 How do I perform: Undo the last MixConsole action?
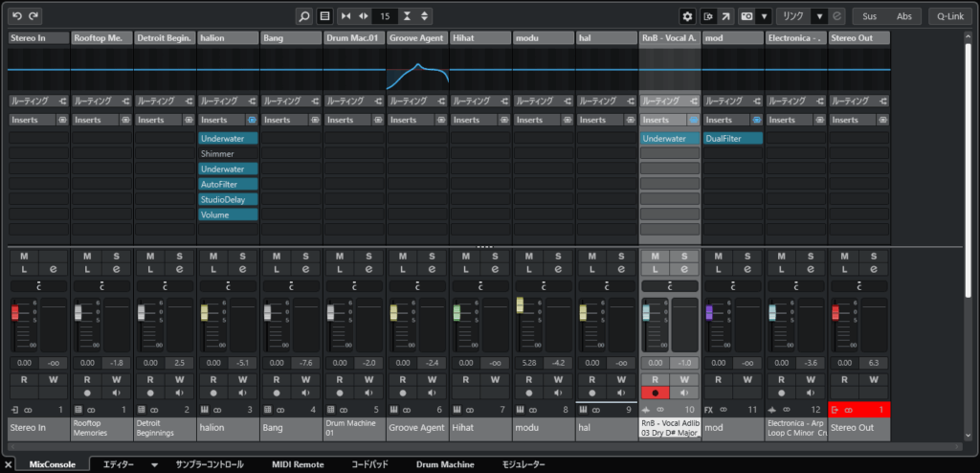tap(17, 16)
